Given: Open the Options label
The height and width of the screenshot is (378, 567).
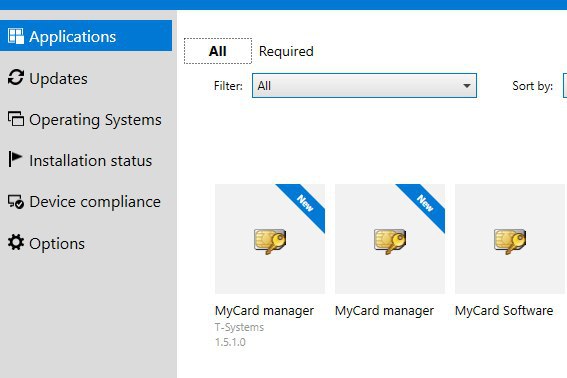Looking at the screenshot, I should [x=57, y=244].
